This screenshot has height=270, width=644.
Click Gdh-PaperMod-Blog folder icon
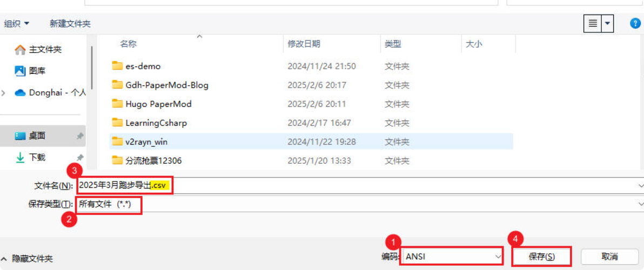(x=117, y=85)
